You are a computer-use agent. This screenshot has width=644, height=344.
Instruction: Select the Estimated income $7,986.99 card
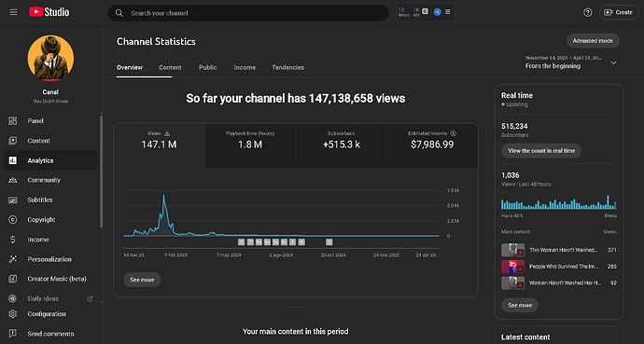click(x=432, y=145)
